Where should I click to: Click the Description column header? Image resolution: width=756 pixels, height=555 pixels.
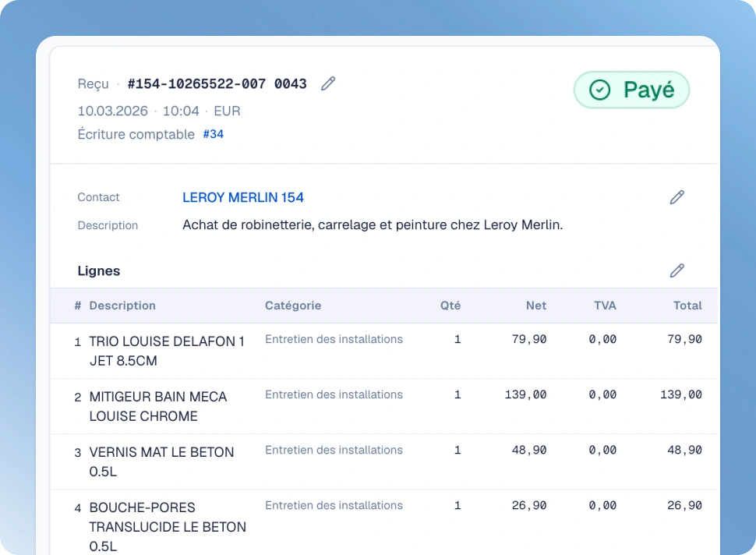pyautogui.click(x=122, y=306)
